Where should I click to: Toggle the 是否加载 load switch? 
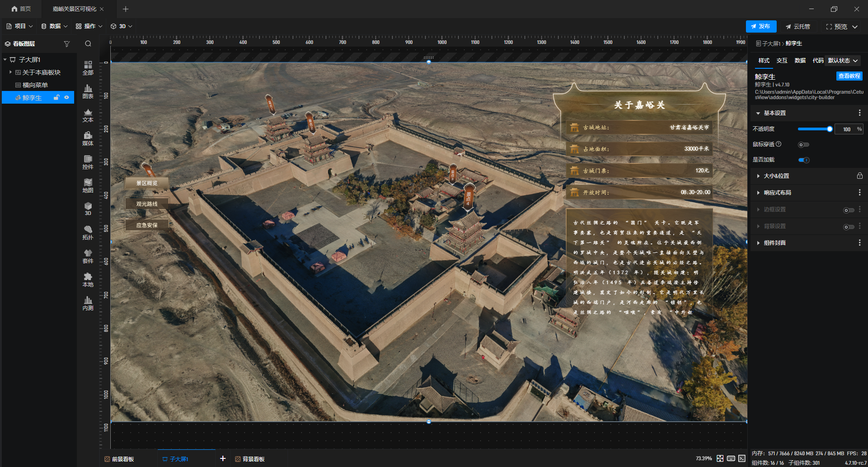coord(803,160)
